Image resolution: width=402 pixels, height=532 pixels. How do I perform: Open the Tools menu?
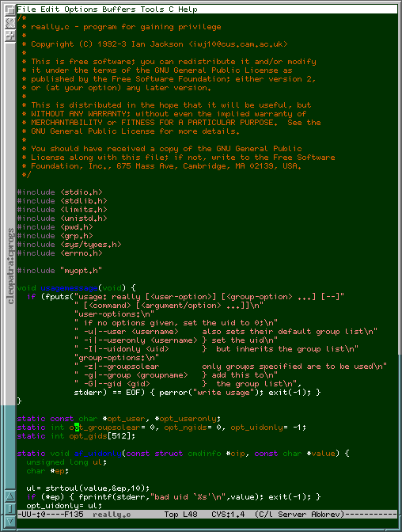tap(152, 9)
